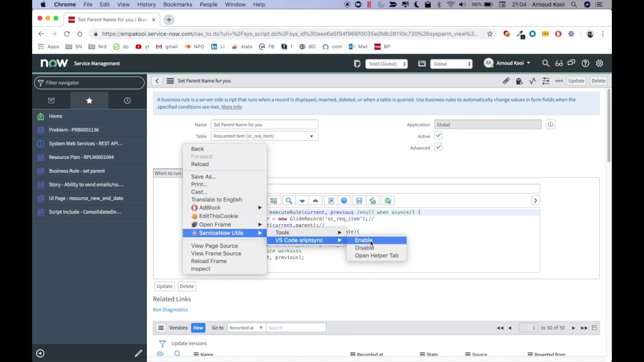The image size is (644, 362).
Task: Open more options three-dots icon
Action: click(x=559, y=80)
